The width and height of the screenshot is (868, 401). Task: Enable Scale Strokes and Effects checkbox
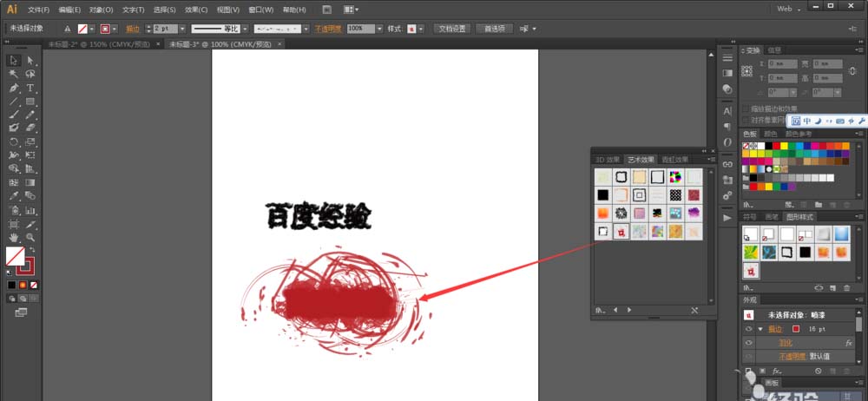coord(746,108)
